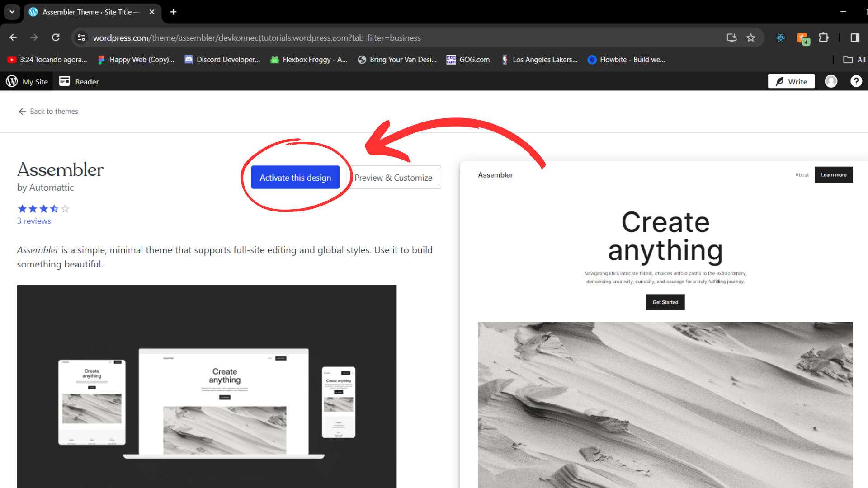Click the theme star rating
The width and height of the screenshot is (868, 488).
[x=43, y=209]
